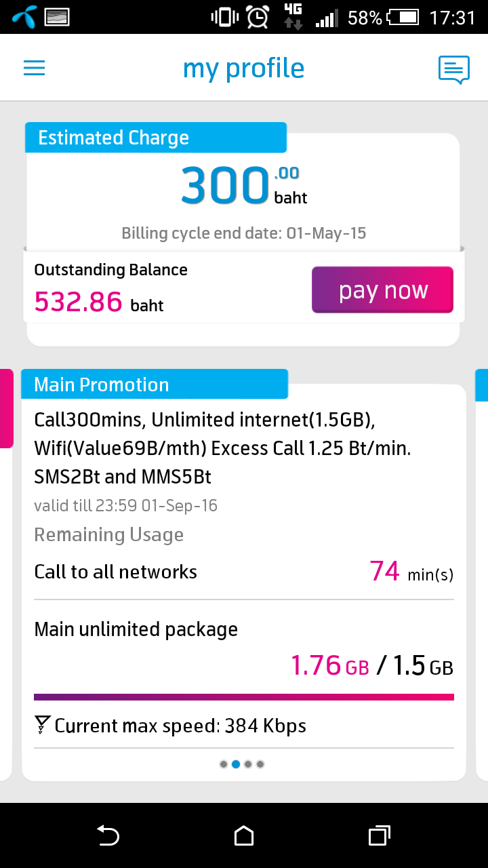This screenshot has height=868, width=488.
Task: Tap the Estimated Charge card header
Action: pyautogui.click(x=156, y=138)
